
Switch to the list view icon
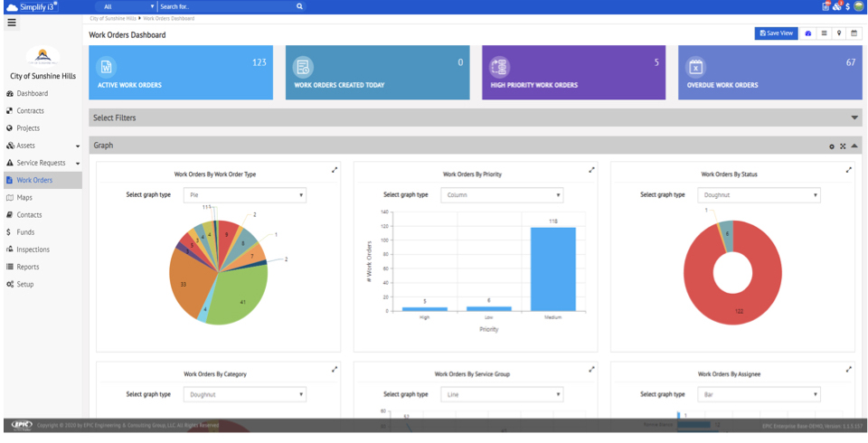coord(824,33)
